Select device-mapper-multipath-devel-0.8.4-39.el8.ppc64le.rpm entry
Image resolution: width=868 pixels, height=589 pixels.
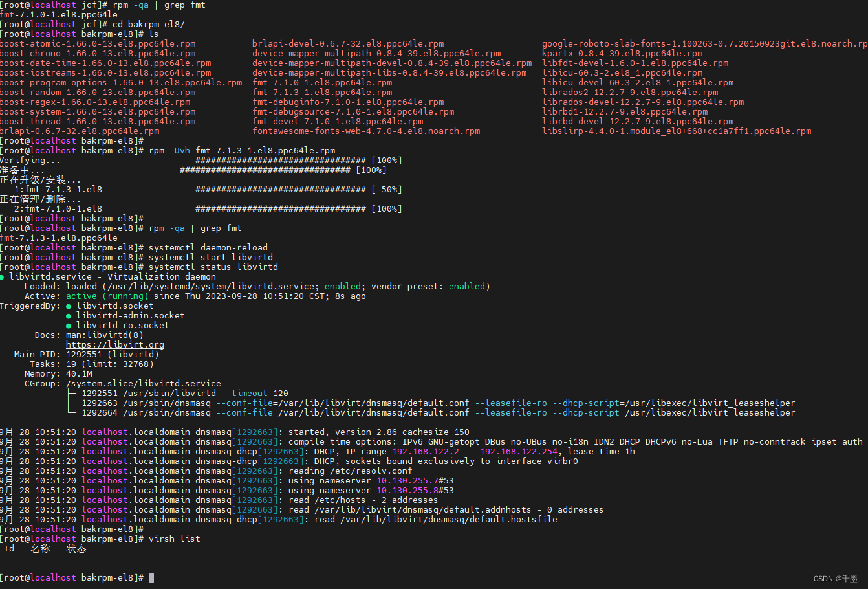click(392, 63)
